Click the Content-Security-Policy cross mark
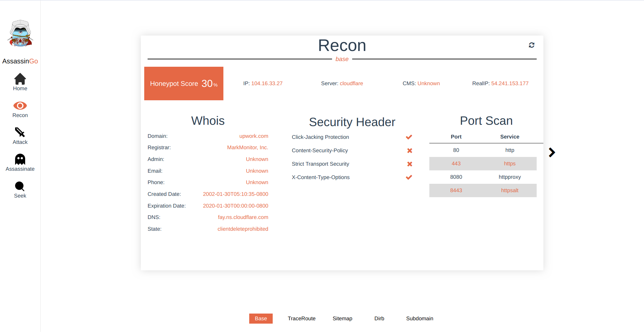Viewport: 644px width, 332px height. 410,151
